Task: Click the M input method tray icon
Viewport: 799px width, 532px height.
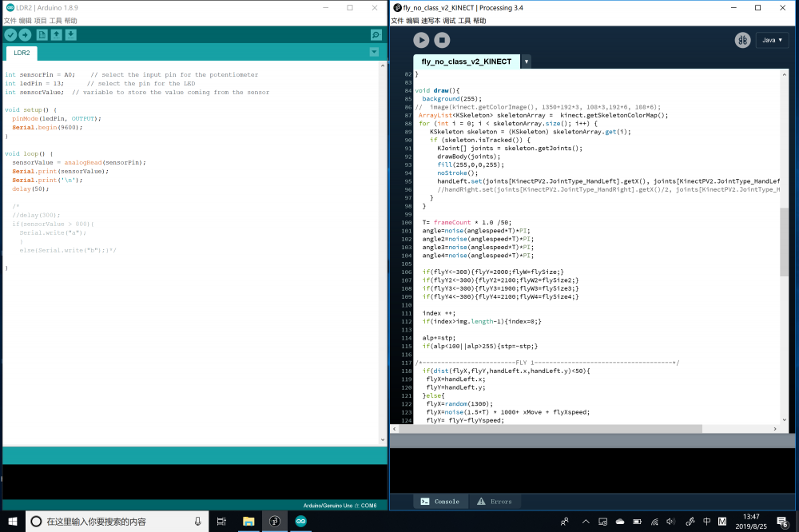Action: point(722,522)
